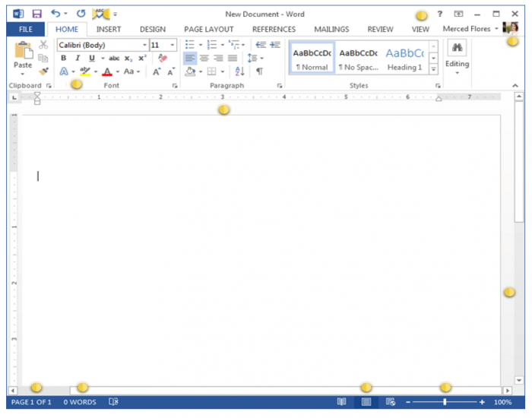Click the Decrease Indent icon
This screenshot has height=418, width=532.
[x=261, y=44]
